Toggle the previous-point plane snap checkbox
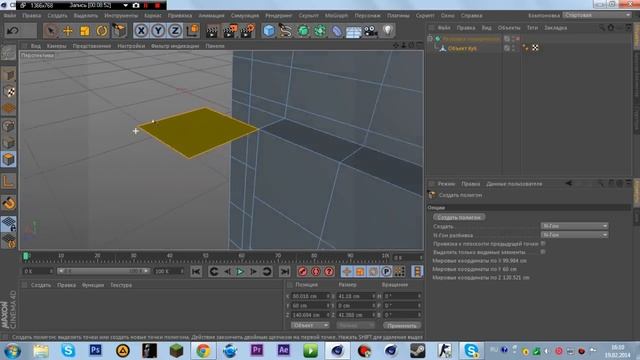640x360 pixels. tap(543, 243)
